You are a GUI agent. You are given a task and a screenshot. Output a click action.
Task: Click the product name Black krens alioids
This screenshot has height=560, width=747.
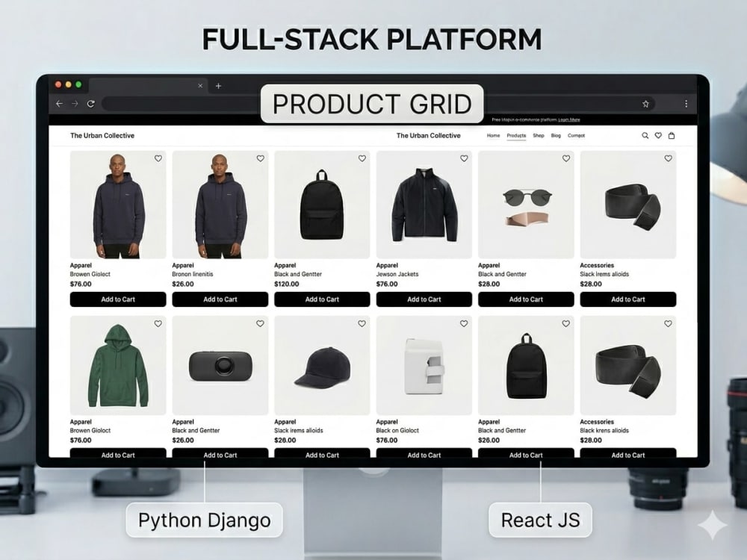point(604,431)
